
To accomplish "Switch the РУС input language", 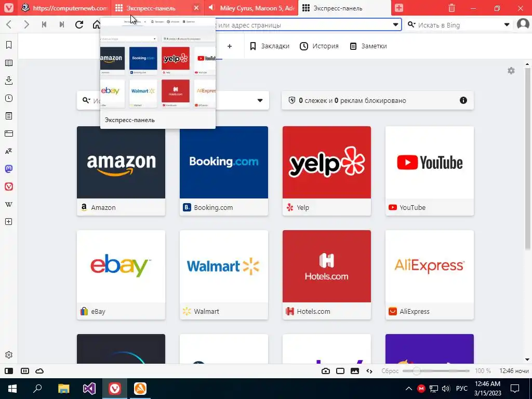I will click(x=461, y=389).
